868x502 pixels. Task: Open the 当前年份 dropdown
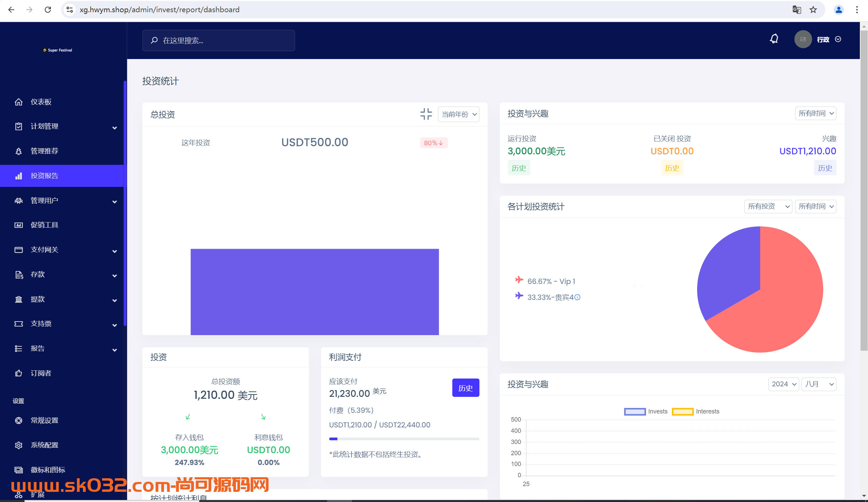tap(458, 114)
